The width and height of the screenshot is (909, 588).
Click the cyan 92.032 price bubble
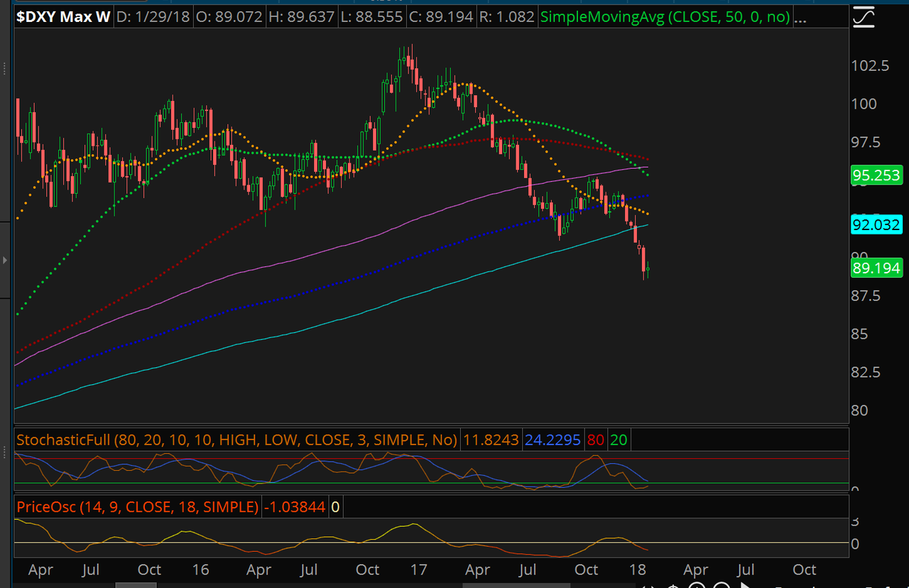click(x=876, y=226)
